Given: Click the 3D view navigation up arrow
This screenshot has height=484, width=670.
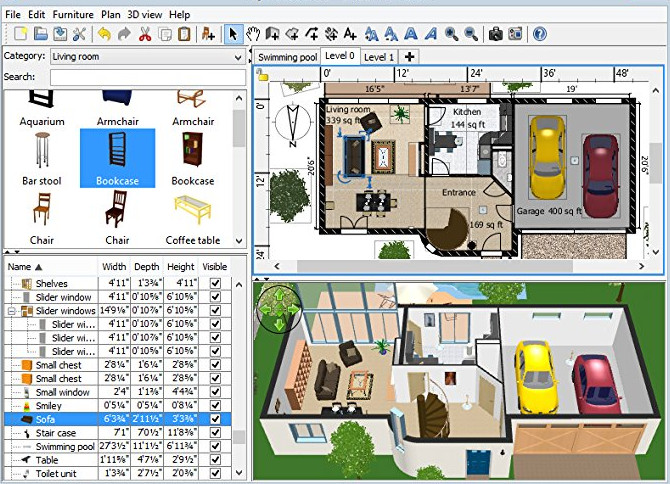Looking at the screenshot, I should coord(279,294).
